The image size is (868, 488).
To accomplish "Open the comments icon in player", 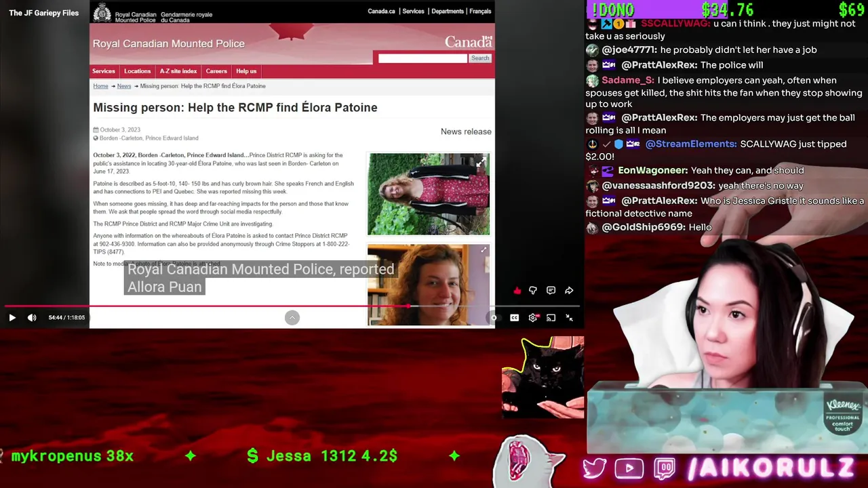I will pos(551,291).
